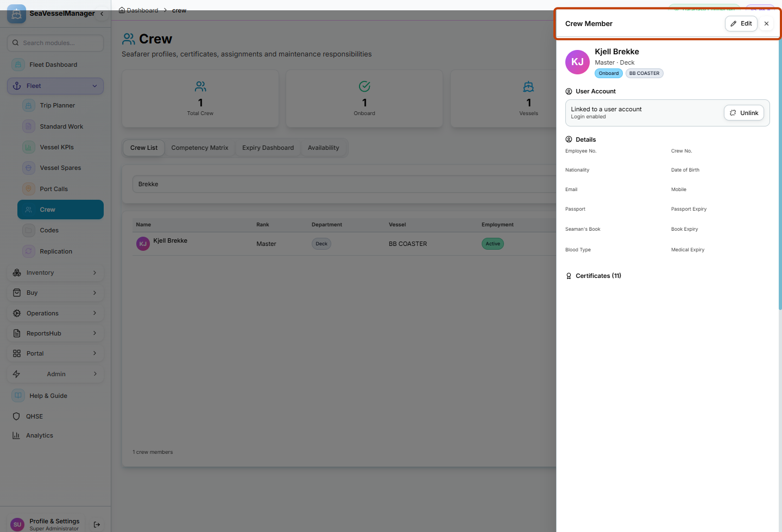Viewport: 782px width, 532px height.
Task: Click the Port Calls pin icon
Action: (x=29, y=189)
